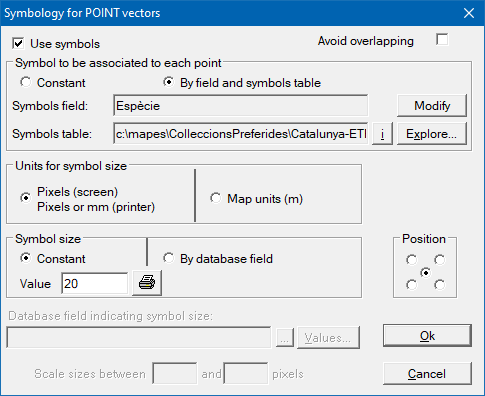Select Pixels (screen) units radio button

pyautogui.click(x=25, y=198)
